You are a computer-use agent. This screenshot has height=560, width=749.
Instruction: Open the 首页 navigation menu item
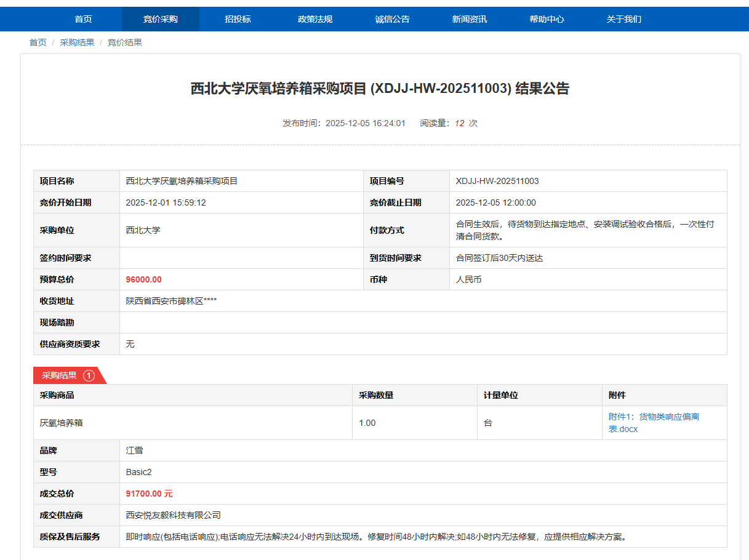tap(83, 19)
